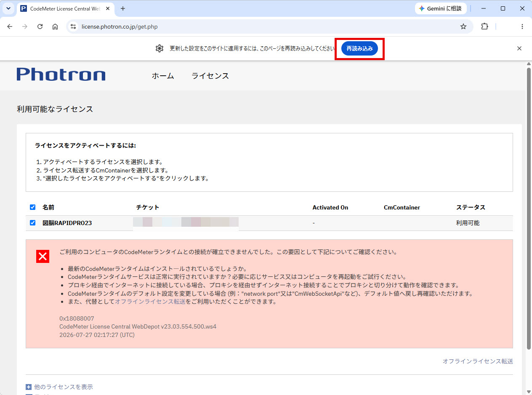The height and width of the screenshot is (395, 532).
Task: Uncheck the 図脳RAPIDPRO23 license checkbox
Action: pos(33,223)
